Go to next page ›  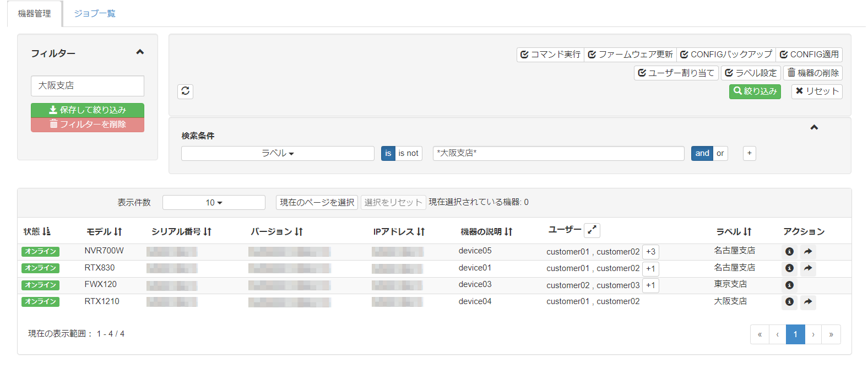pos(813,334)
